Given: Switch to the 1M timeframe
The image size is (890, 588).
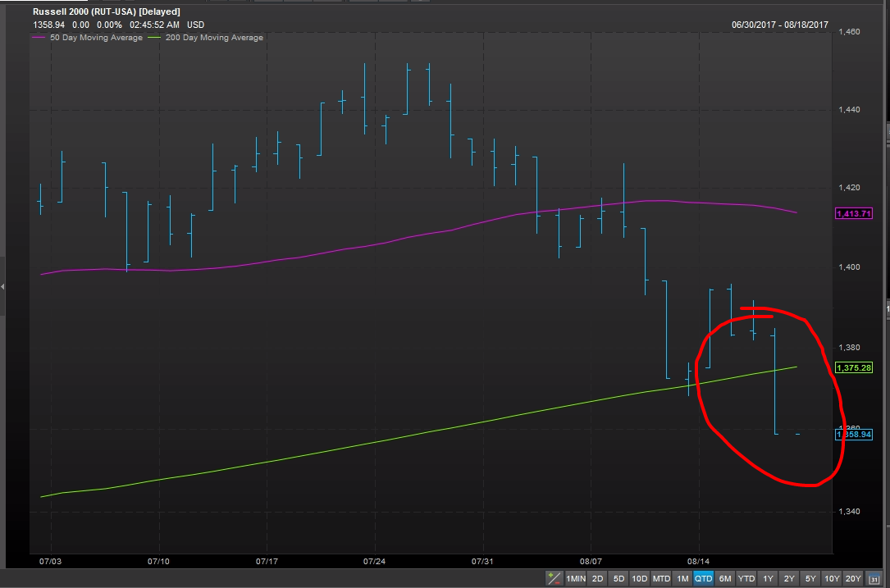Looking at the screenshot, I should click(x=682, y=579).
